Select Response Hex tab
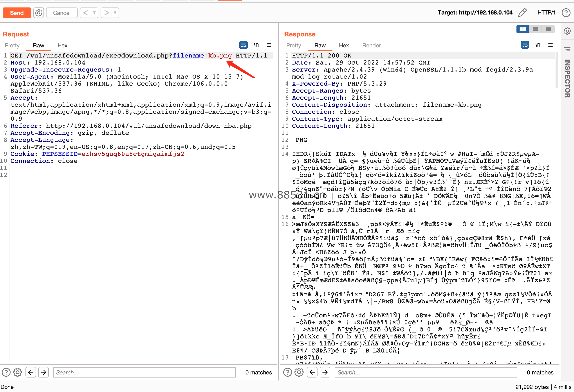 (344, 45)
